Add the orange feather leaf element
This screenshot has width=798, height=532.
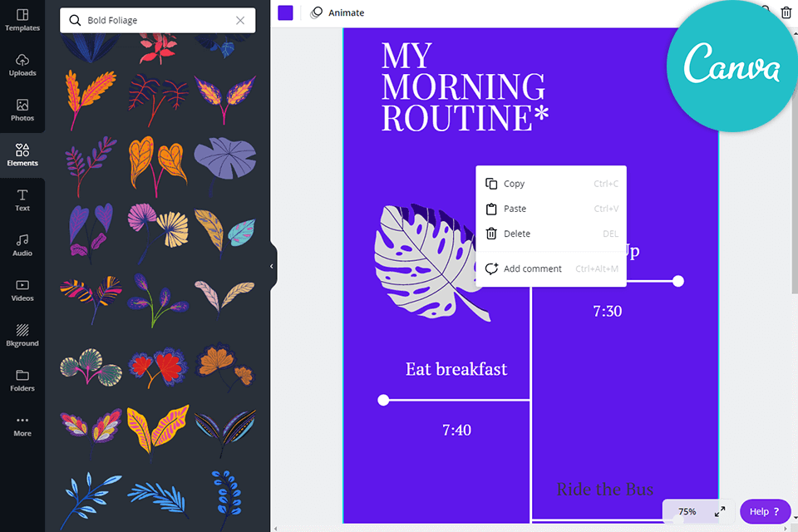(x=91, y=99)
